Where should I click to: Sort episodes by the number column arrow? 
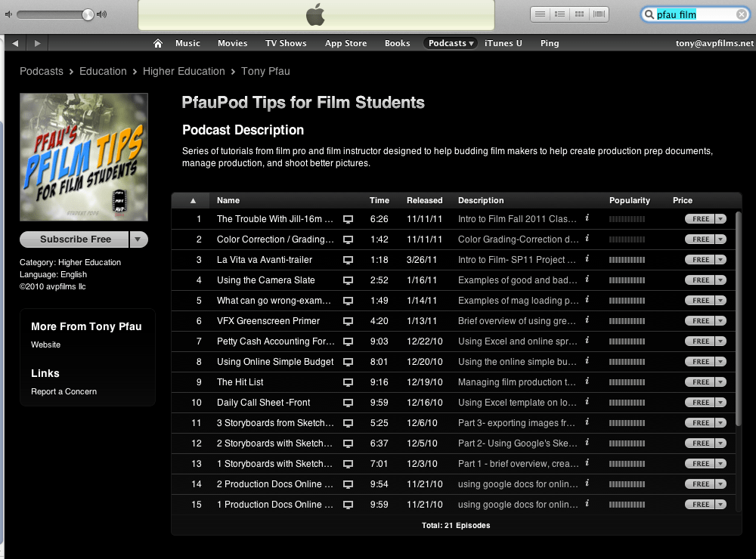[193, 200]
